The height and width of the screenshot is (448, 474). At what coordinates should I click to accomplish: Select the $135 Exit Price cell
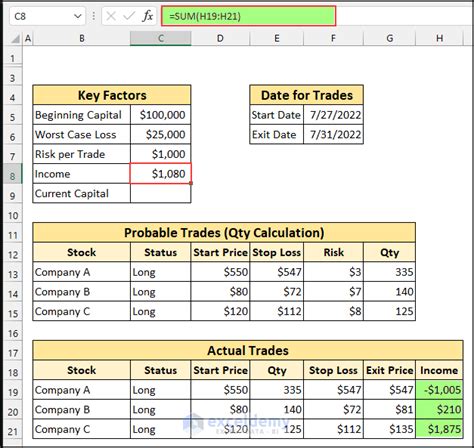[x=389, y=429]
